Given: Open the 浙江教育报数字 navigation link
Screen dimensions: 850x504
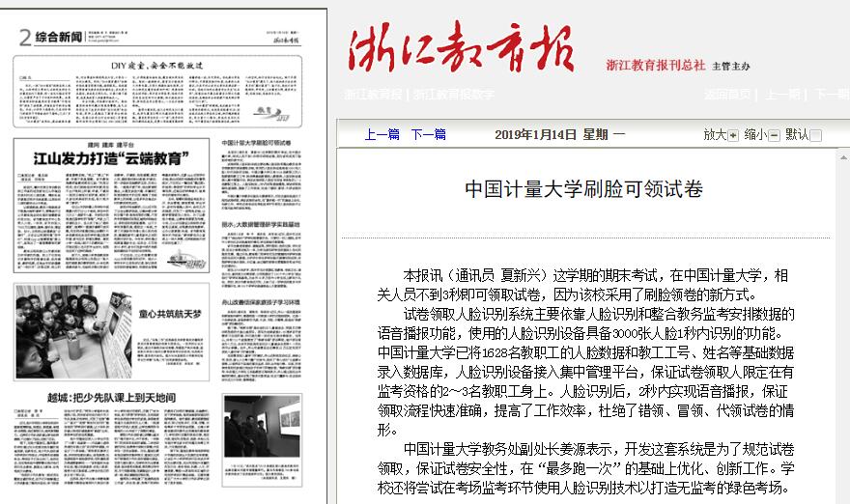Looking at the screenshot, I should tap(454, 95).
